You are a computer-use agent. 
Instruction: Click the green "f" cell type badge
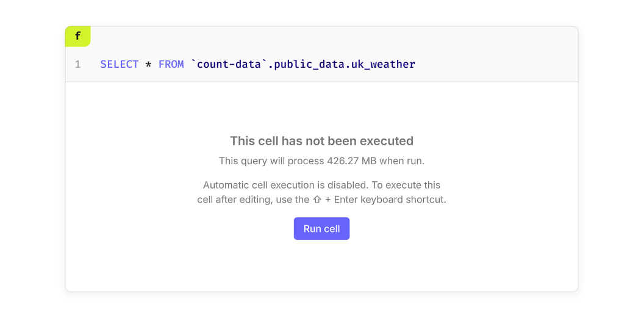click(77, 37)
